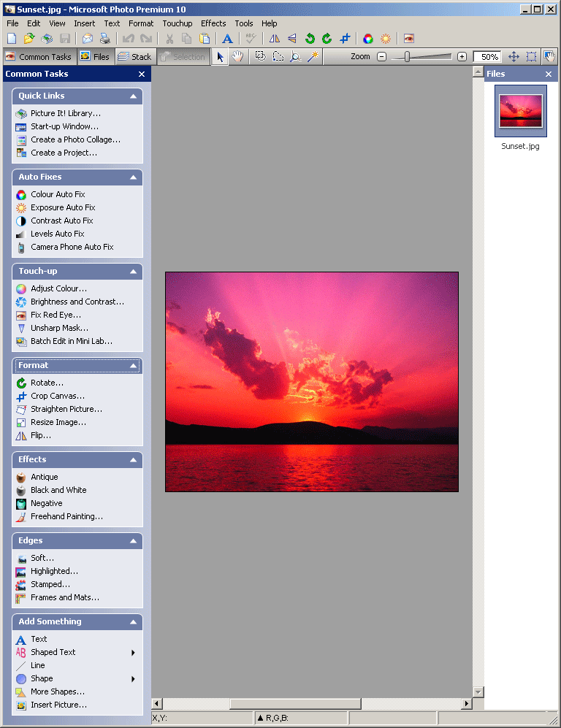The height and width of the screenshot is (728, 561).
Task: Click the New file icon
Action: click(x=12, y=39)
